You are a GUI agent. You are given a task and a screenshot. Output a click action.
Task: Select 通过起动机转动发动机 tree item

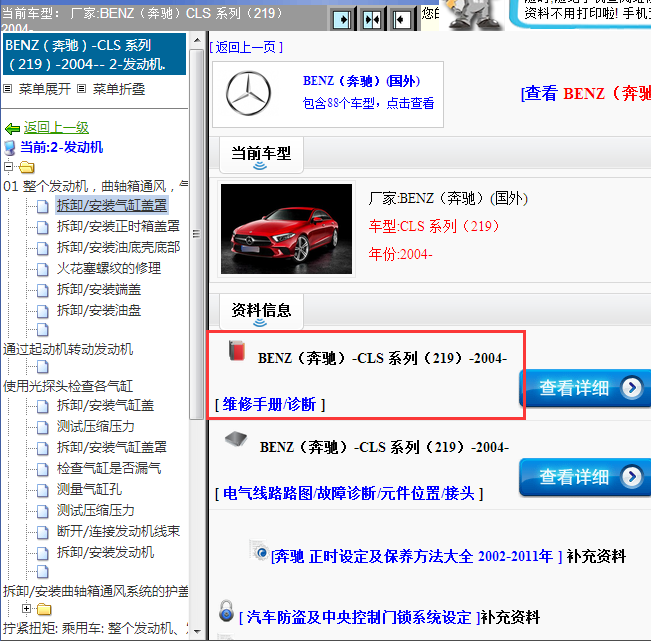[x=68, y=349]
